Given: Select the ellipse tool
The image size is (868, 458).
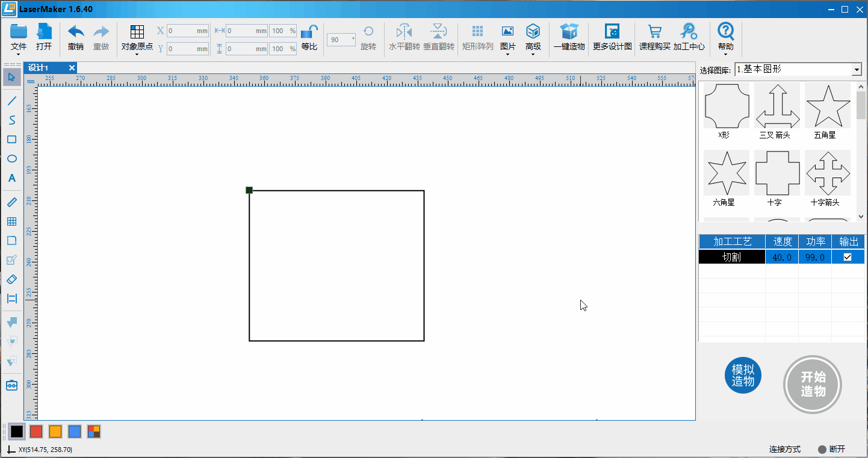Looking at the screenshot, I should [x=11, y=159].
